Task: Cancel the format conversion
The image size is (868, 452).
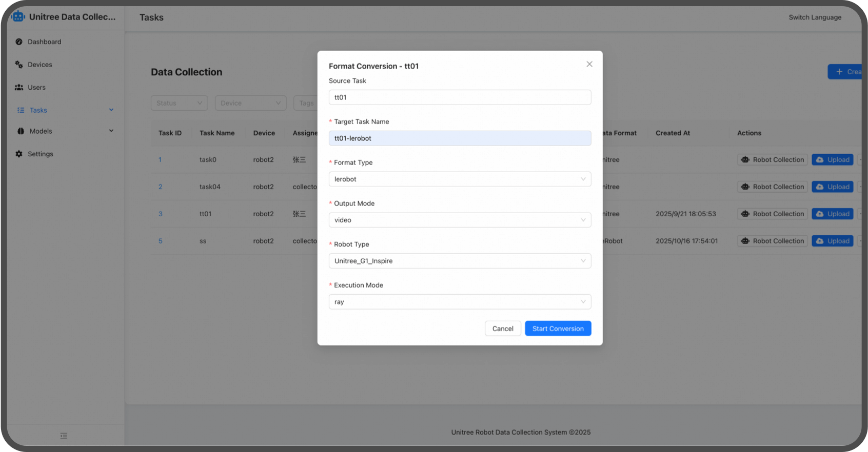Action: (502, 328)
